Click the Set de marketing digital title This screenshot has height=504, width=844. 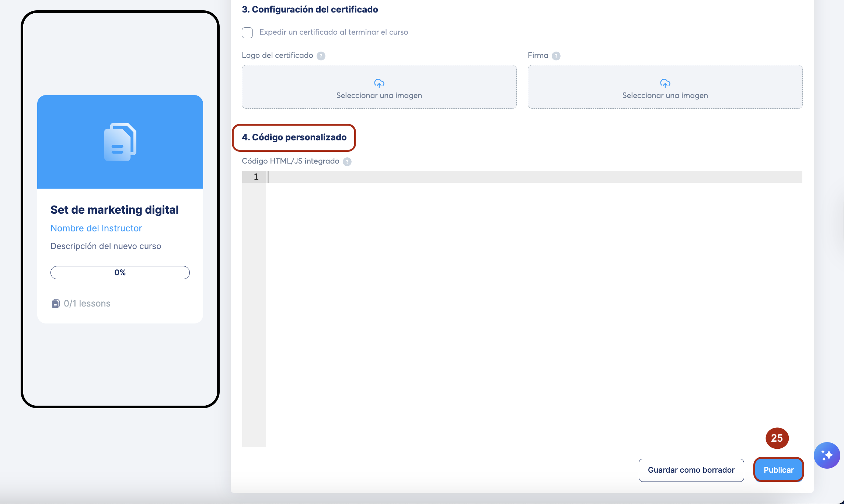point(114,210)
